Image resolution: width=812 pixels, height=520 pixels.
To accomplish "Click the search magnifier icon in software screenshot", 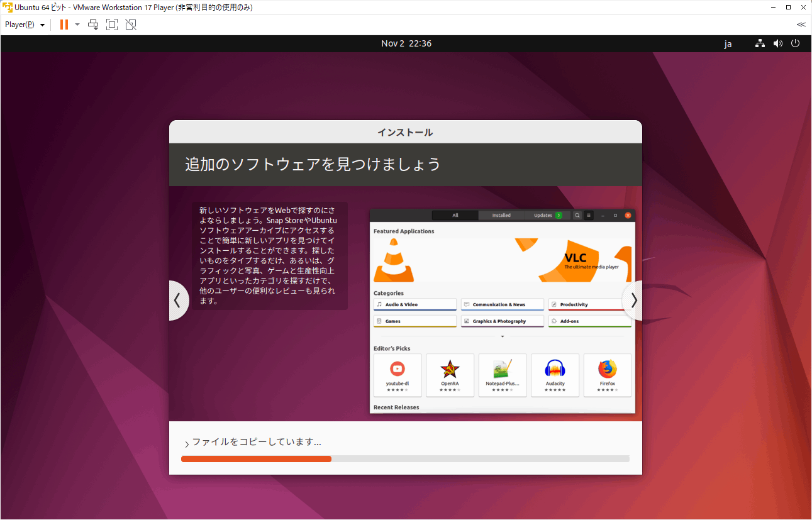I will pos(577,215).
